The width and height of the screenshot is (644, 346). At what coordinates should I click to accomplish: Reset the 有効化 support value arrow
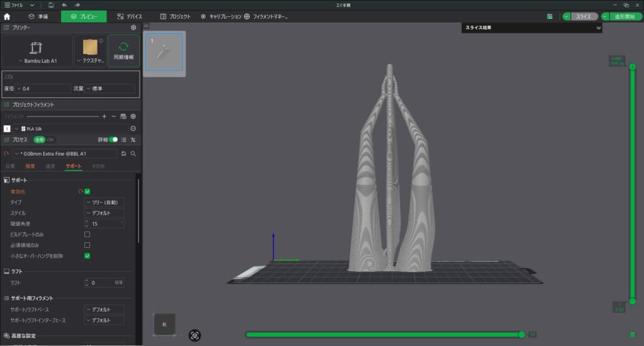(80, 191)
